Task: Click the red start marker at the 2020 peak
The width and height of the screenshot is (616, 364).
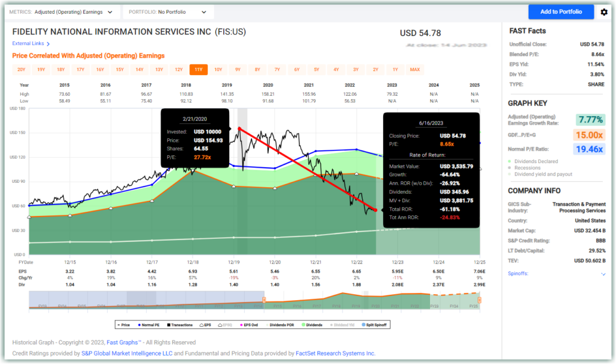Action: pyautogui.click(x=239, y=129)
